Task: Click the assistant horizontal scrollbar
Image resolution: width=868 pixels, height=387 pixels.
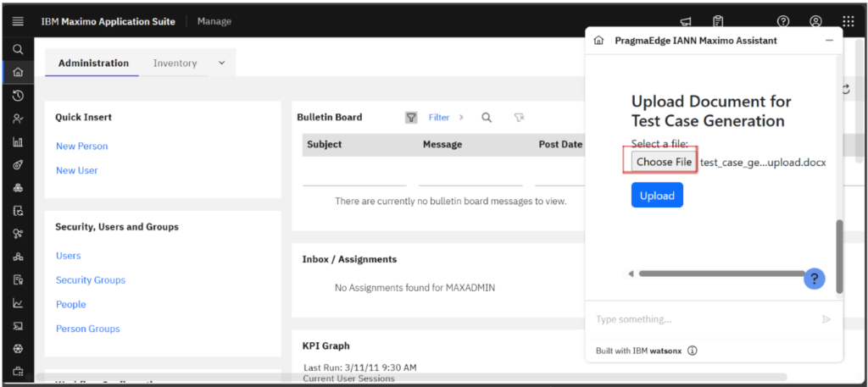Action: click(721, 274)
